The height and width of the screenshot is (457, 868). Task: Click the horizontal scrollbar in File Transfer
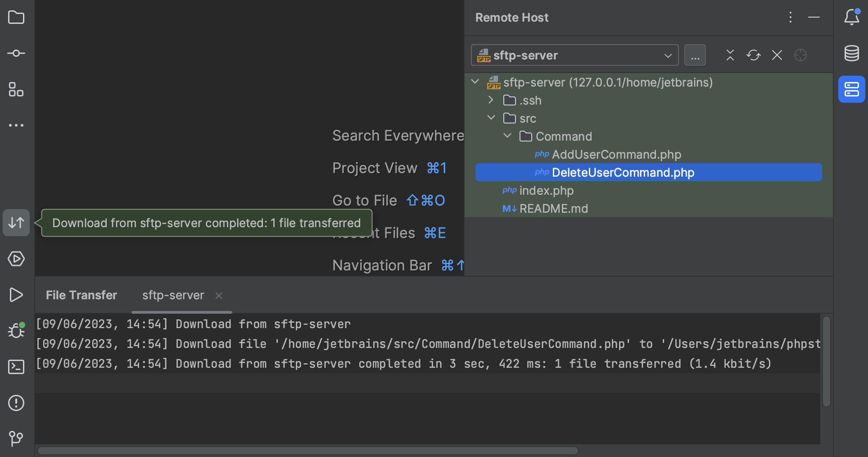pyautogui.click(x=308, y=451)
